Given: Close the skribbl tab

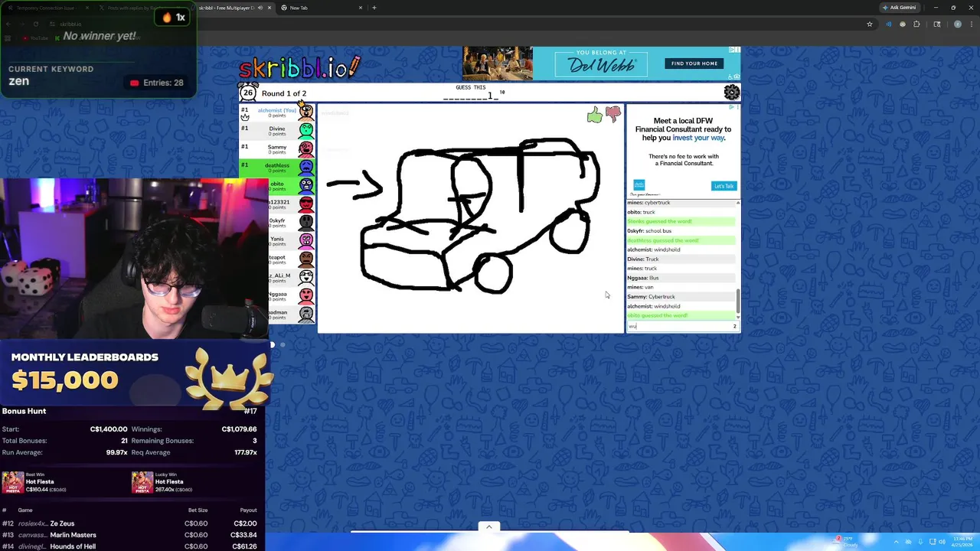Looking at the screenshot, I should [x=269, y=8].
